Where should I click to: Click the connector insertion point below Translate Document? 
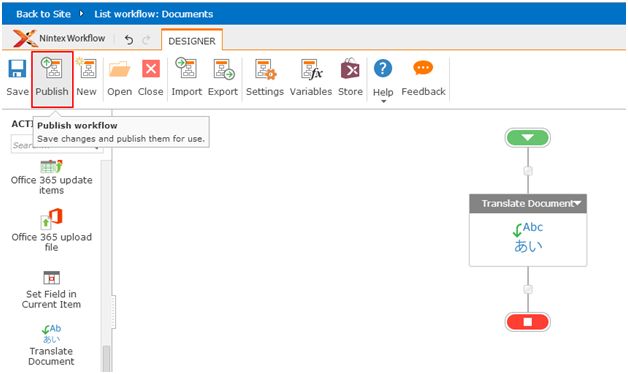point(528,289)
